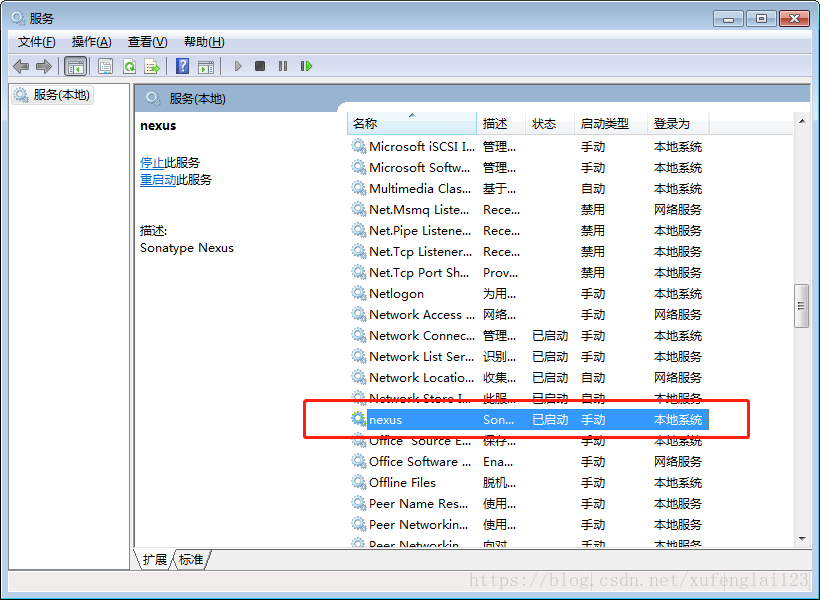Click 禁用 startup type in Net.Pipe Listene... row

point(593,231)
